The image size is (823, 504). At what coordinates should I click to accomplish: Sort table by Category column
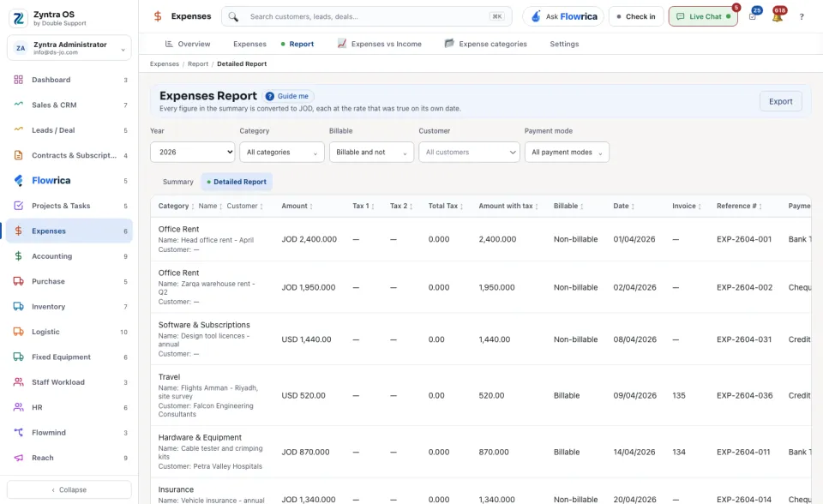[177, 206]
